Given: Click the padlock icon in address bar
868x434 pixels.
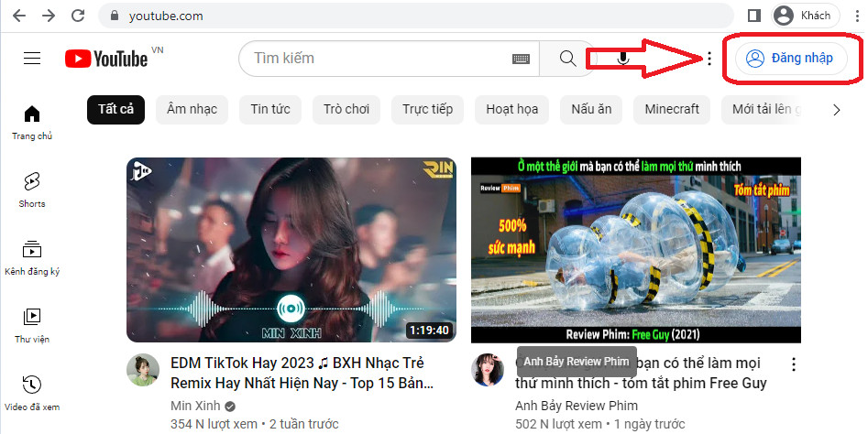Looking at the screenshot, I should (x=115, y=16).
